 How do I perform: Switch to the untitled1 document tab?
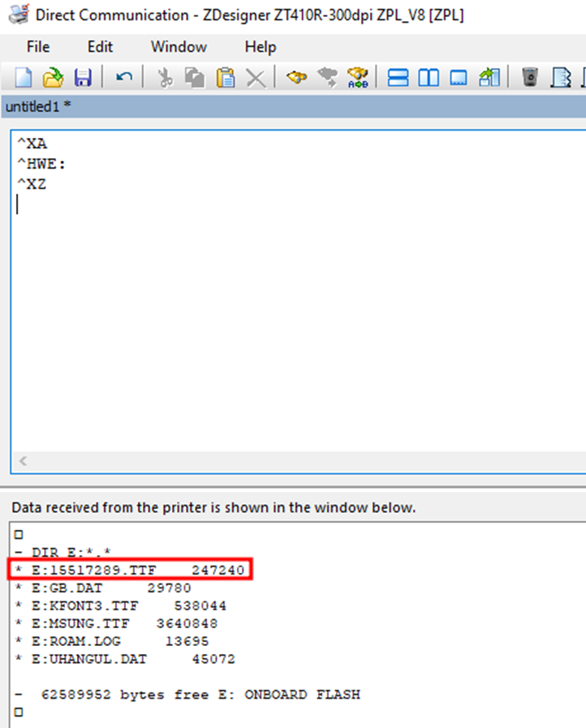coord(38,106)
